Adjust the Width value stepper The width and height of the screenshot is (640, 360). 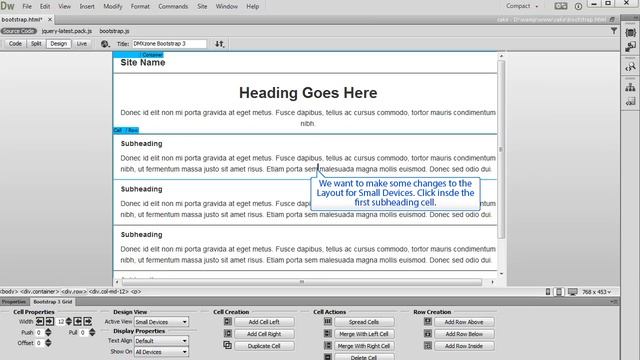69,322
